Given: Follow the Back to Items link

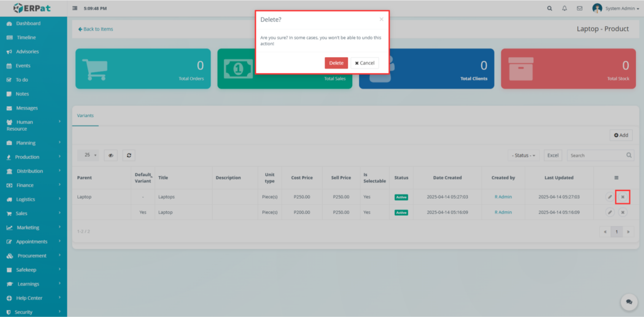Looking at the screenshot, I should coord(96,29).
